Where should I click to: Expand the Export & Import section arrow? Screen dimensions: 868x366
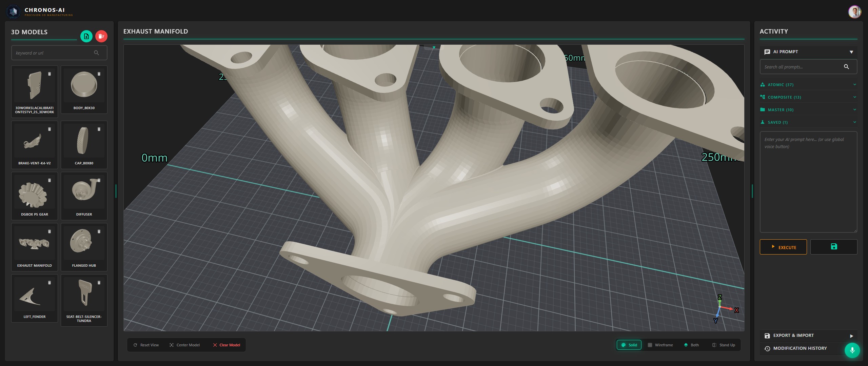click(x=851, y=336)
